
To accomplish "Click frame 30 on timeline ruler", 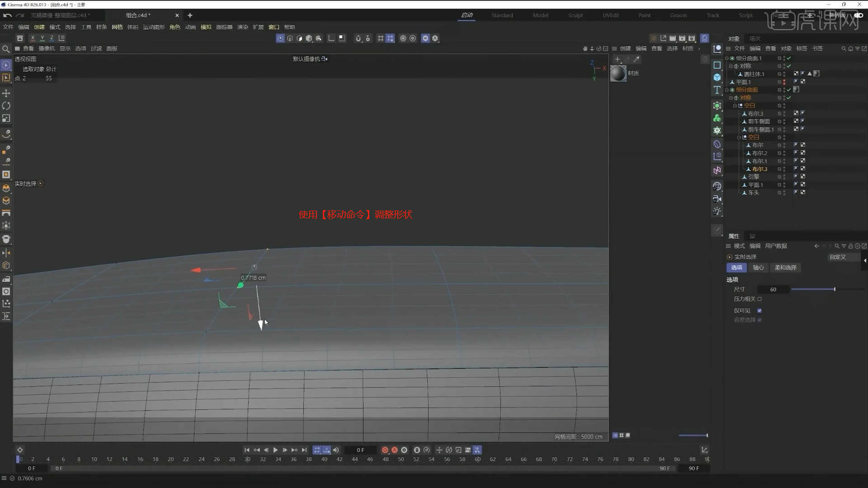I will pos(247,460).
